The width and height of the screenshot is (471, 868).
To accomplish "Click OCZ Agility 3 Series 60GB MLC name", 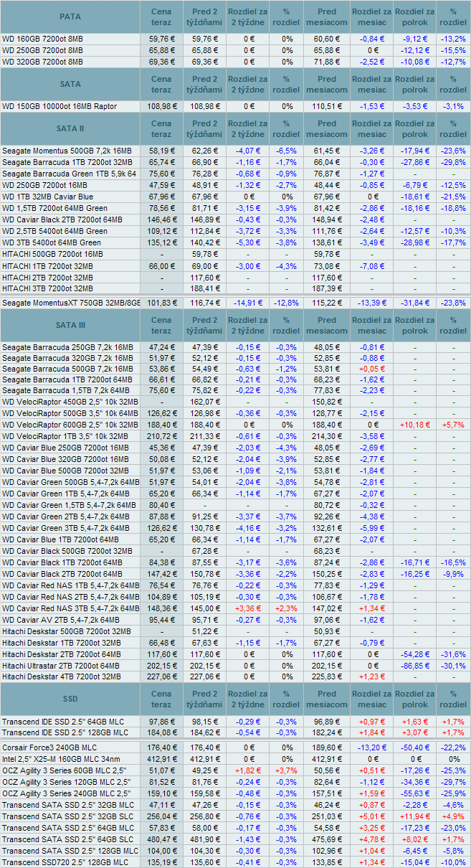I will pyautogui.click(x=65, y=770).
